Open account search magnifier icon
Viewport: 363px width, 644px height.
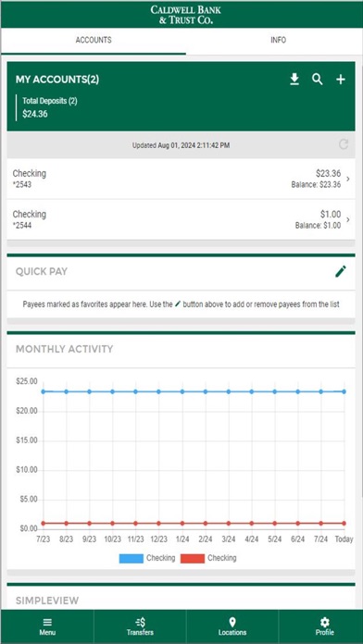click(317, 80)
